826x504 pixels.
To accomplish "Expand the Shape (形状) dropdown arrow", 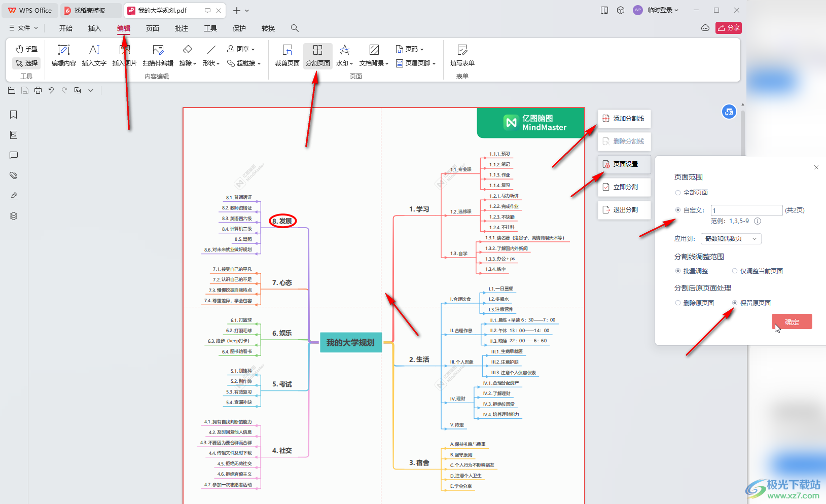I will coord(218,64).
